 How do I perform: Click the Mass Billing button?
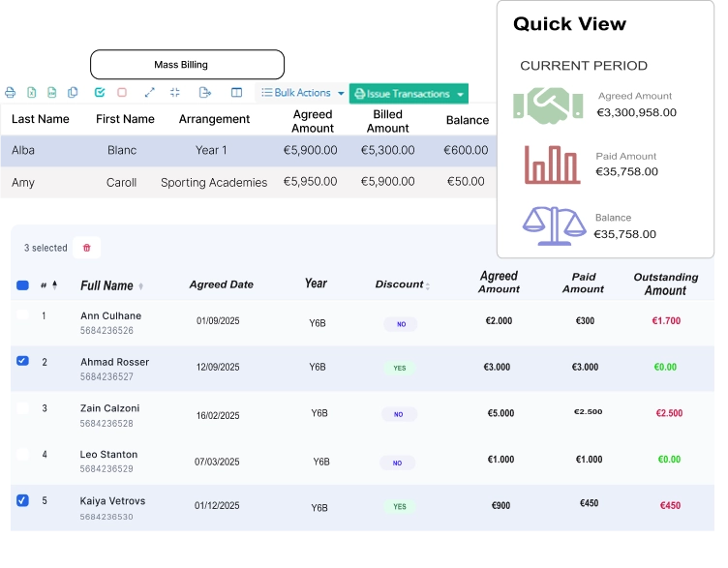[187, 65]
